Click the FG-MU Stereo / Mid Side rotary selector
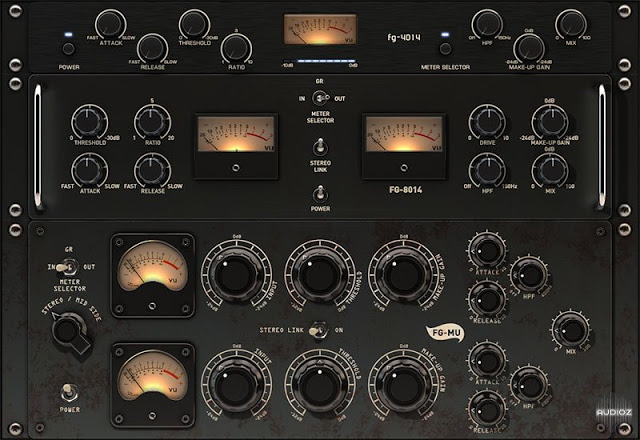This screenshot has height=440, width=640. tap(70, 331)
